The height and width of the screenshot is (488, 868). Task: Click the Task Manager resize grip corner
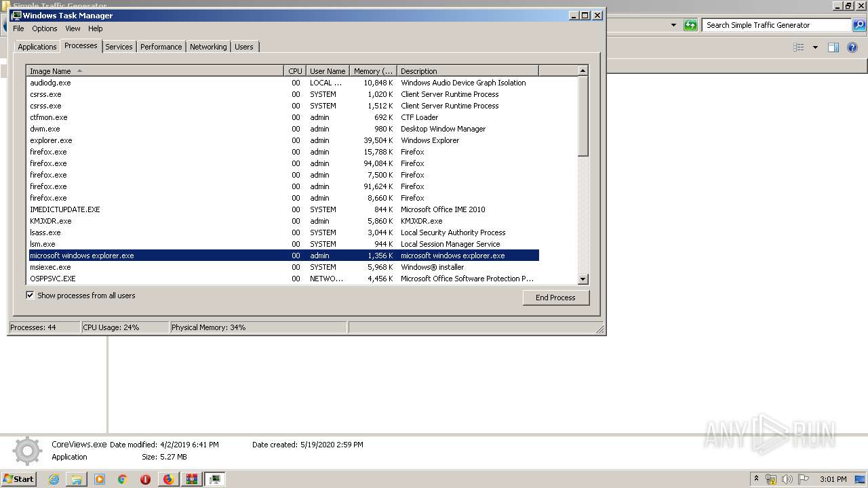[x=600, y=329]
